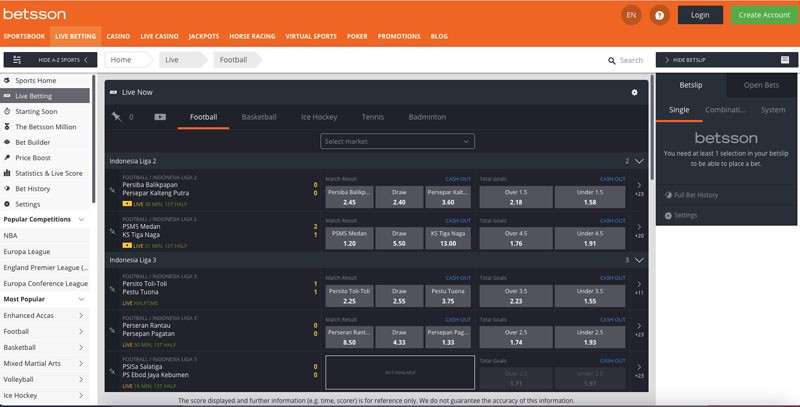Click the sidebar vertical scrollbar
This screenshot has height=407, width=800.
[x=94, y=139]
